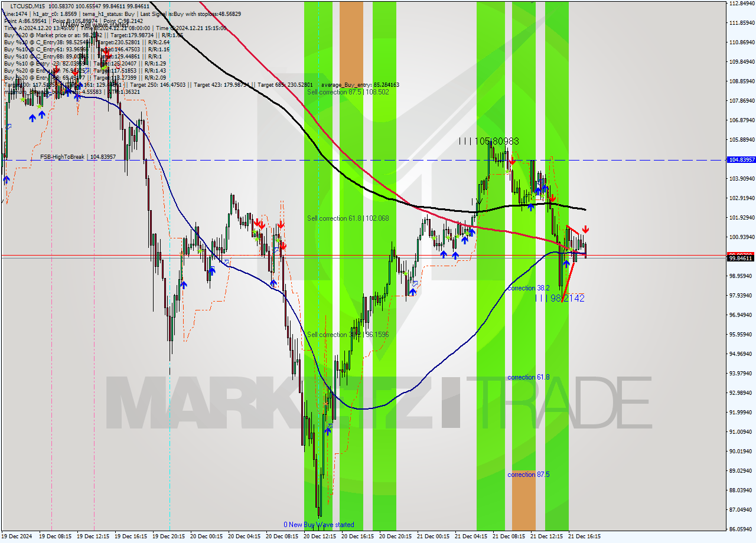Click the 21 Dec 08:15 time label

(509, 537)
